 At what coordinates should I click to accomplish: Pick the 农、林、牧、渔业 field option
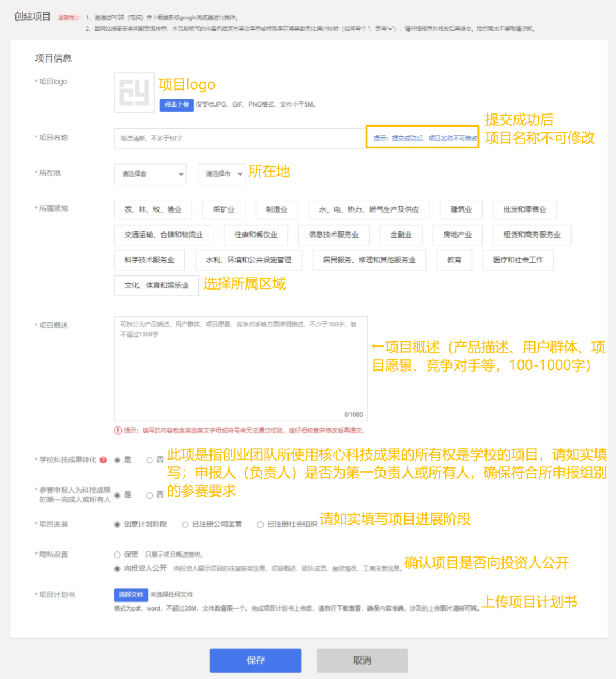[153, 210]
